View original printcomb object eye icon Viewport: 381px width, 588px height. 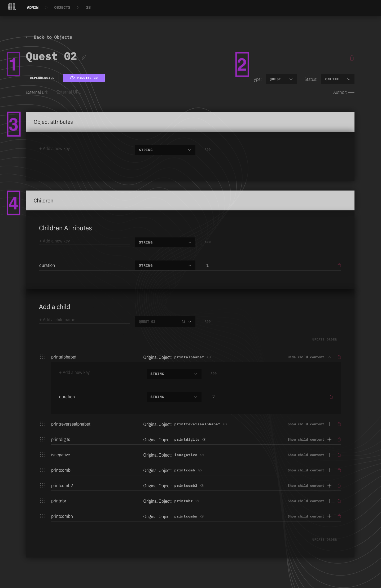(200, 470)
